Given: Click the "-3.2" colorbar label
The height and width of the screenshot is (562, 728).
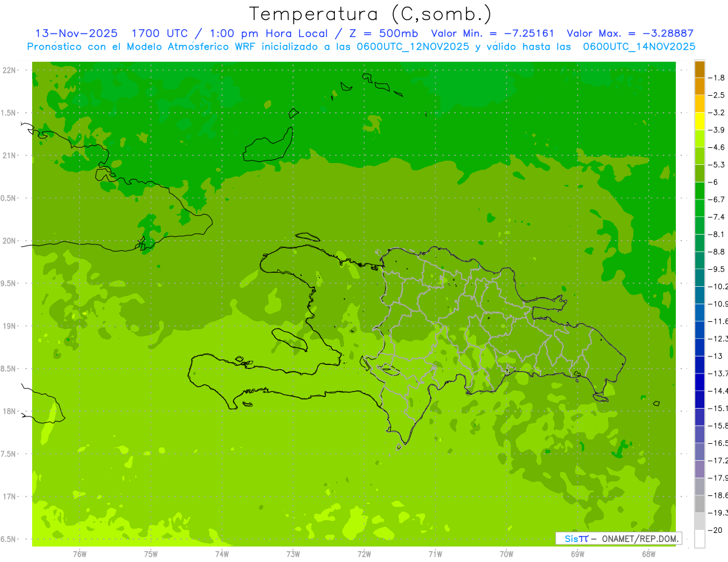Looking at the screenshot, I should point(716,113).
